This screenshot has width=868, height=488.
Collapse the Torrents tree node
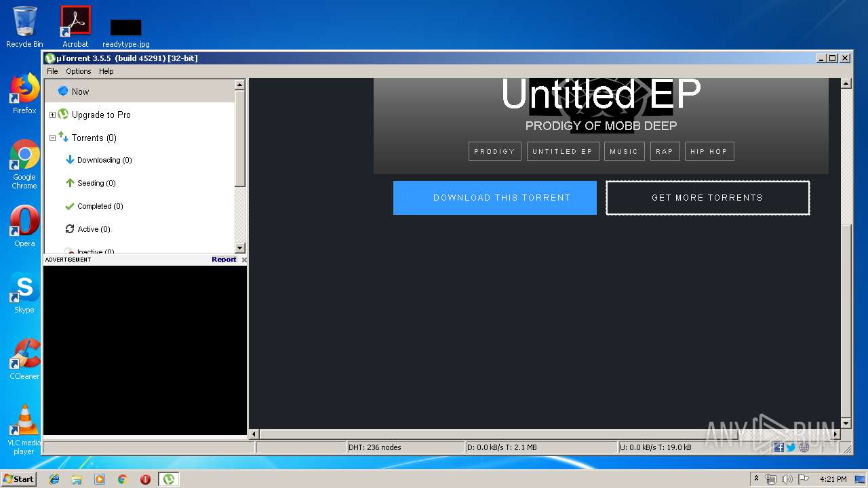click(52, 138)
